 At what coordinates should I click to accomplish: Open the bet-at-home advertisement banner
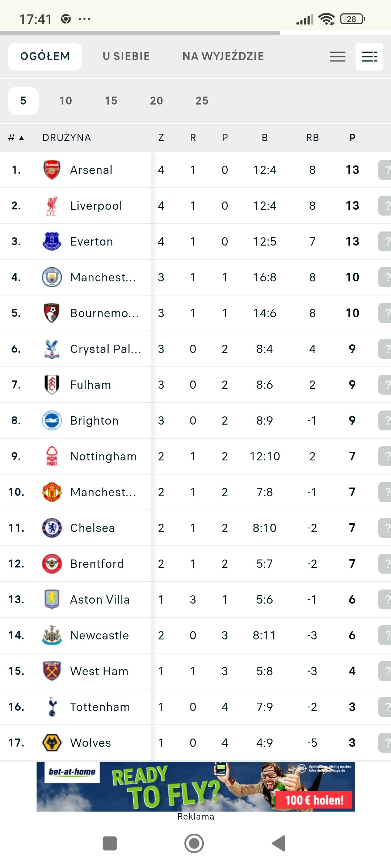coord(195,786)
